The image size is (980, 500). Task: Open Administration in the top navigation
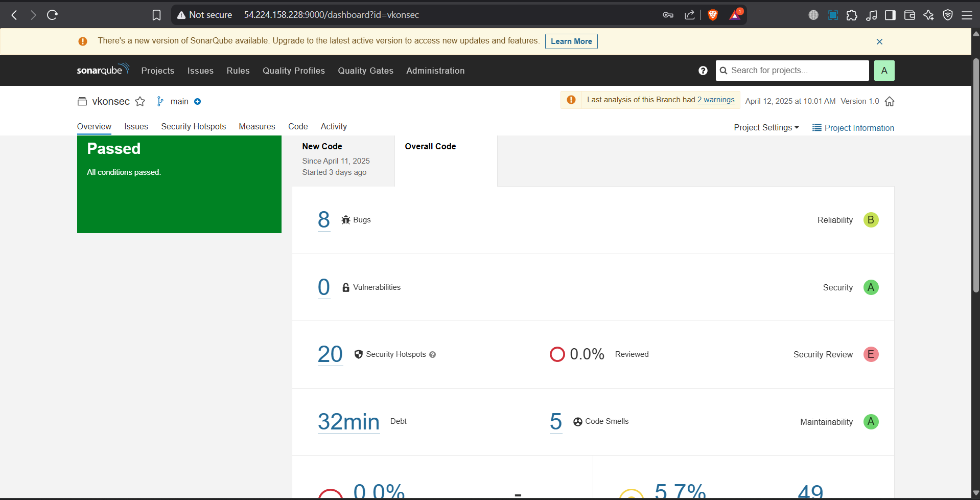click(435, 71)
